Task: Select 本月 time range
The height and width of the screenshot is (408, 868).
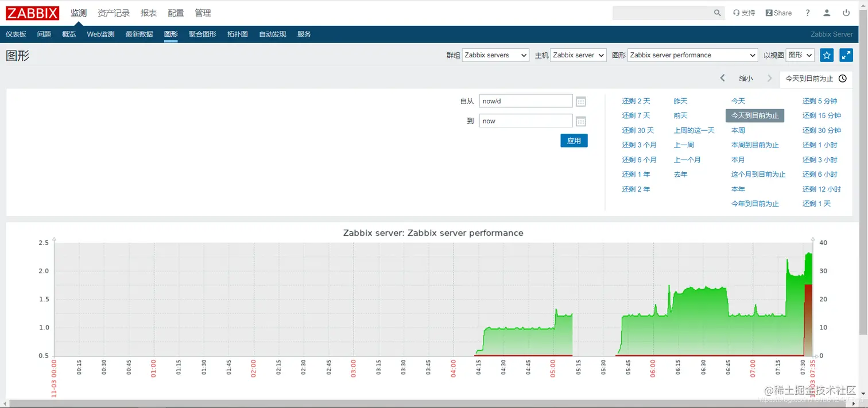Action: pyautogui.click(x=738, y=160)
